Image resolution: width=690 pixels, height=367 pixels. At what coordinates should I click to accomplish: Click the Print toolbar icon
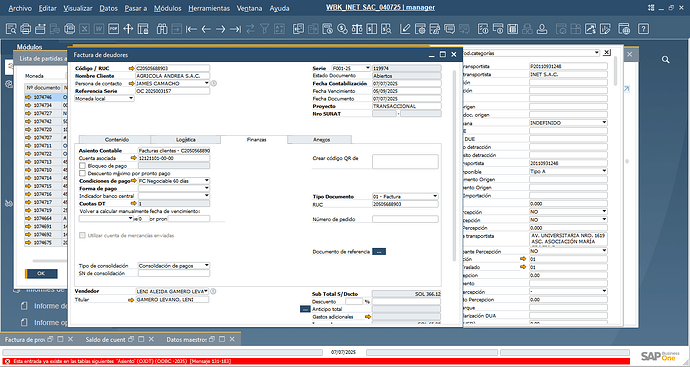point(26,29)
